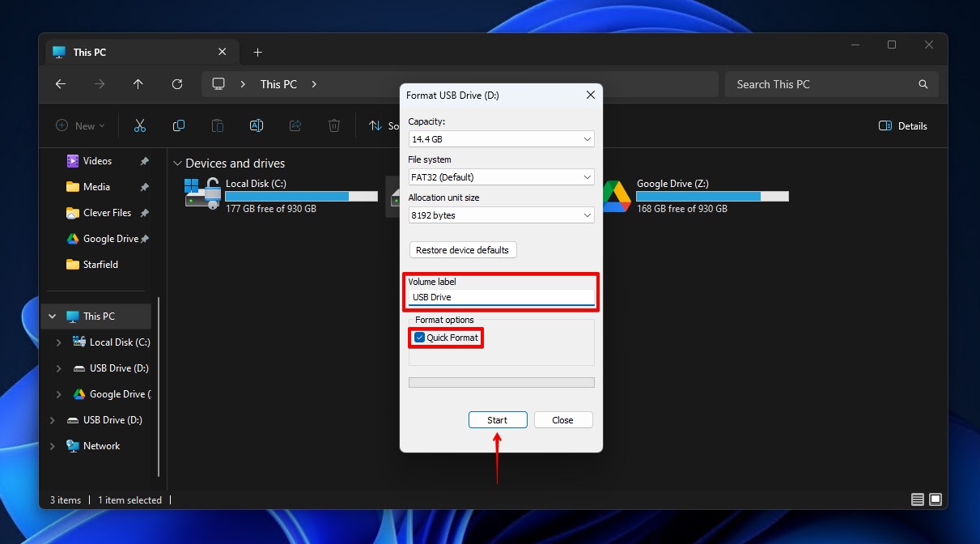This screenshot has height=544, width=980.
Task: Select the Cut icon in the toolbar
Action: (139, 125)
